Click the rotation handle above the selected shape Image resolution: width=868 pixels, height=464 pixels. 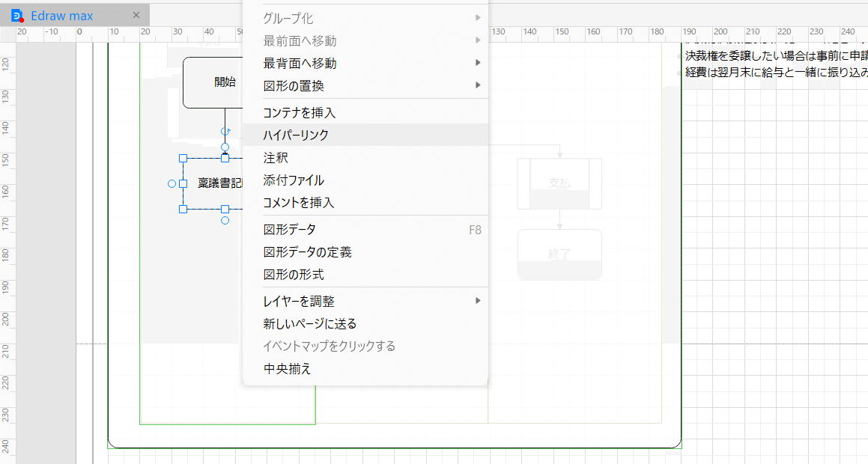pyautogui.click(x=225, y=129)
